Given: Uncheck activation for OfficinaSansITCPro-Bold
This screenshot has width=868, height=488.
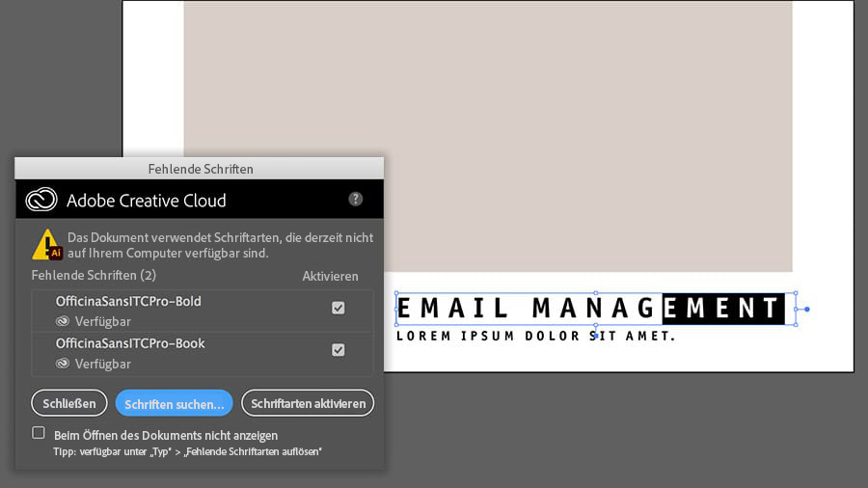Looking at the screenshot, I should (339, 308).
